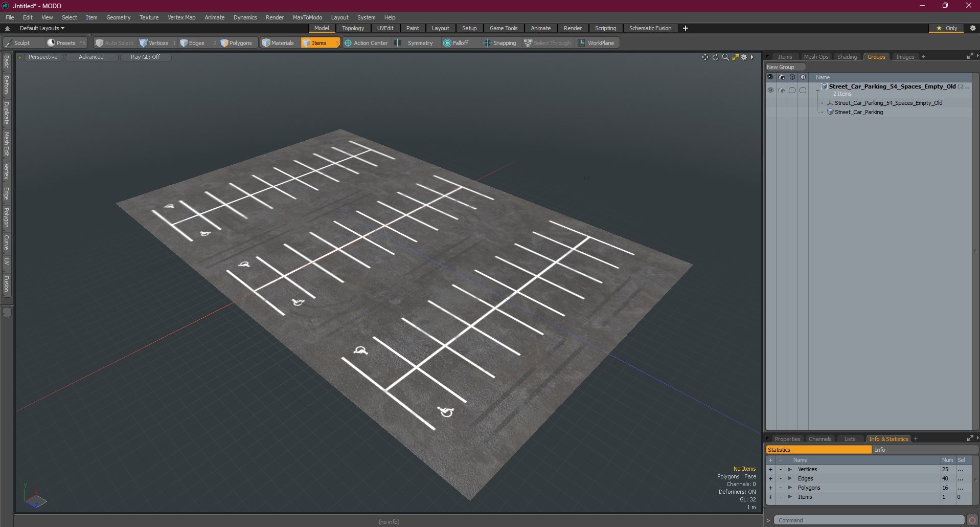Maximize the viewport with the yellow arrows icon
This screenshot has width=980, height=527.
click(735, 57)
